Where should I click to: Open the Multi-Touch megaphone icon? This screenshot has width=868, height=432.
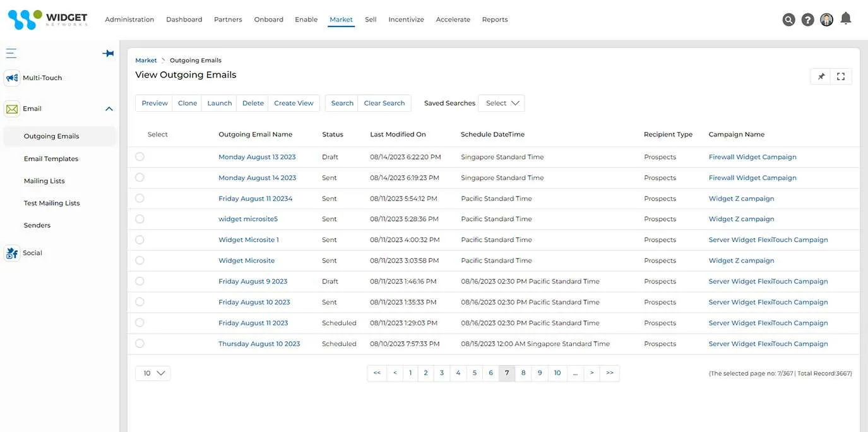click(x=12, y=78)
